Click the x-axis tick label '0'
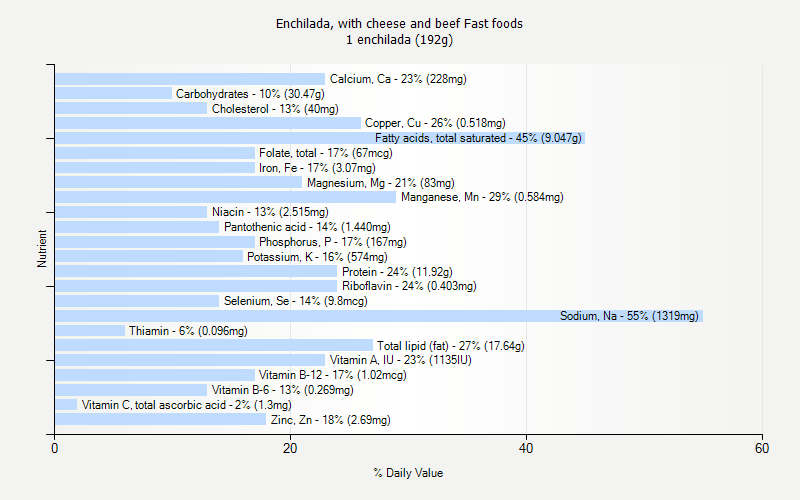This screenshot has width=800, height=500. pyautogui.click(x=55, y=448)
